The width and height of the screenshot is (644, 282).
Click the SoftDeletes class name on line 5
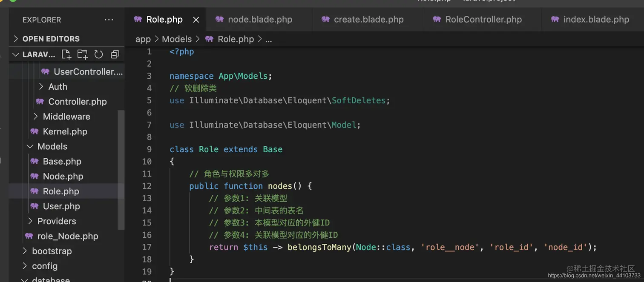point(359,100)
